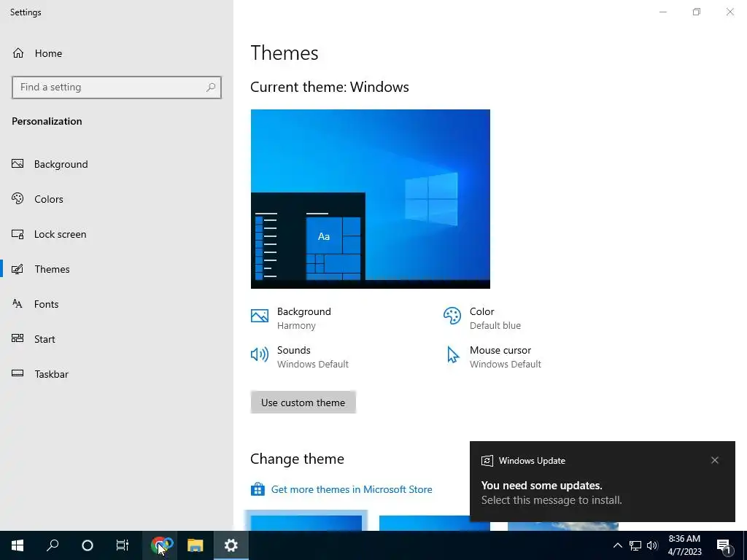Select Themes in the sidebar
Screen dimensions: 747x560
tap(41, 269)
